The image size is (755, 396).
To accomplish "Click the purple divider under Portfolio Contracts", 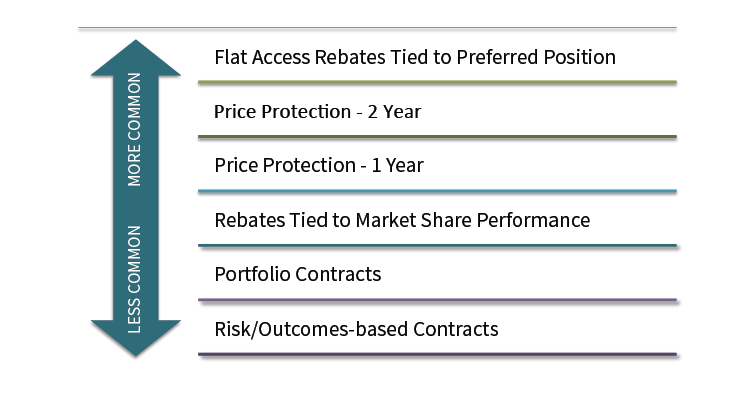I will [437, 300].
